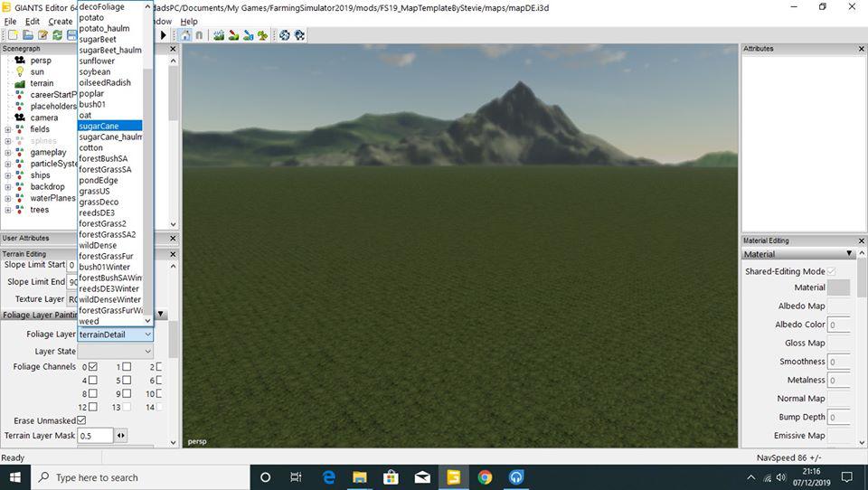Expand the trees node in Scenegraph
The width and height of the screenshot is (868, 490).
tap(8, 210)
